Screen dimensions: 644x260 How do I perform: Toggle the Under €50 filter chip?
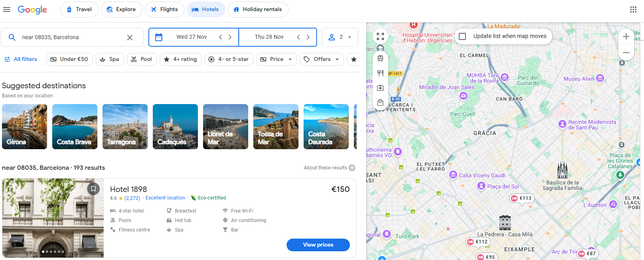click(x=70, y=59)
